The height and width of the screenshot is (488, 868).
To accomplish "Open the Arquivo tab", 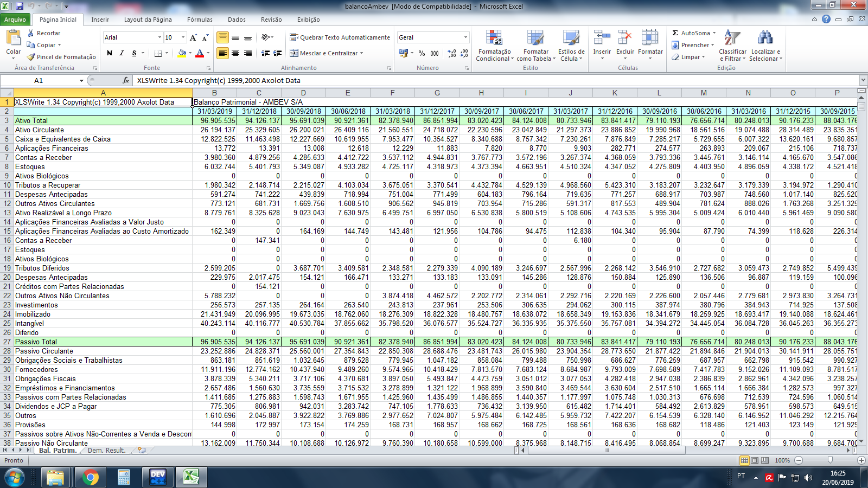I will click(x=15, y=20).
